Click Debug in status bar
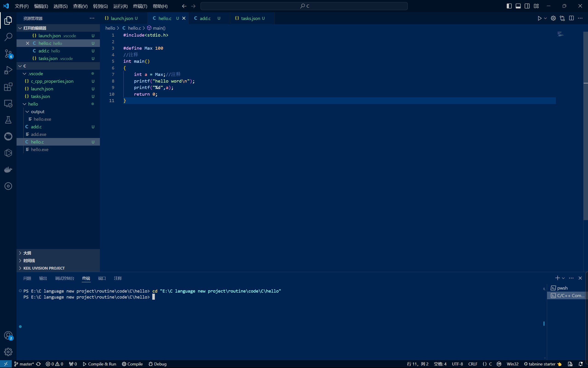This screenshot has width=588, height=368. pyautogui.click(x=157, y=364)
